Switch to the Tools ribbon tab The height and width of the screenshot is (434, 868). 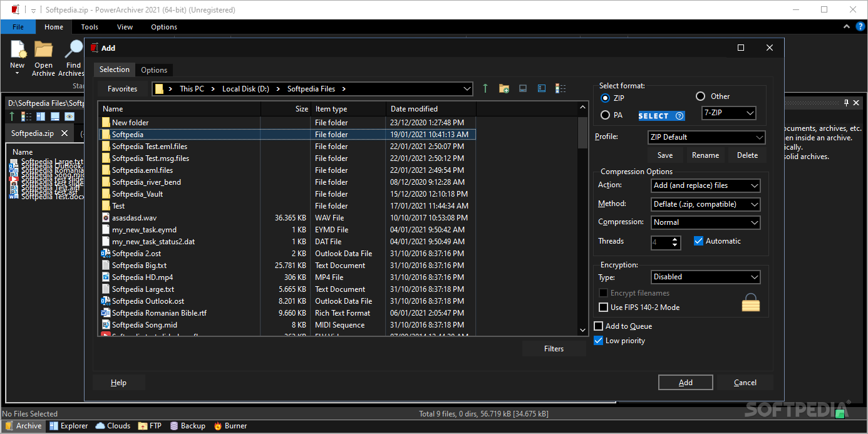[x=90, y=27]
